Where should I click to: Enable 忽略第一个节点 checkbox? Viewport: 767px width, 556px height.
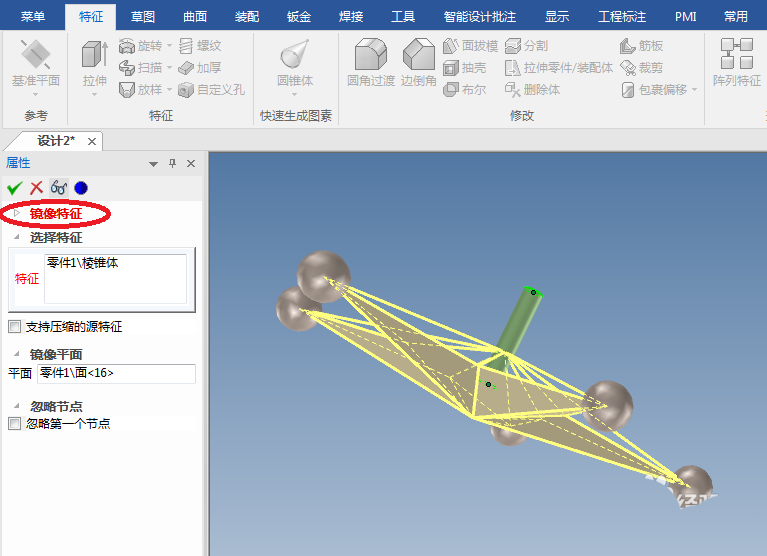pyautogui.click(x=15, y=423)
